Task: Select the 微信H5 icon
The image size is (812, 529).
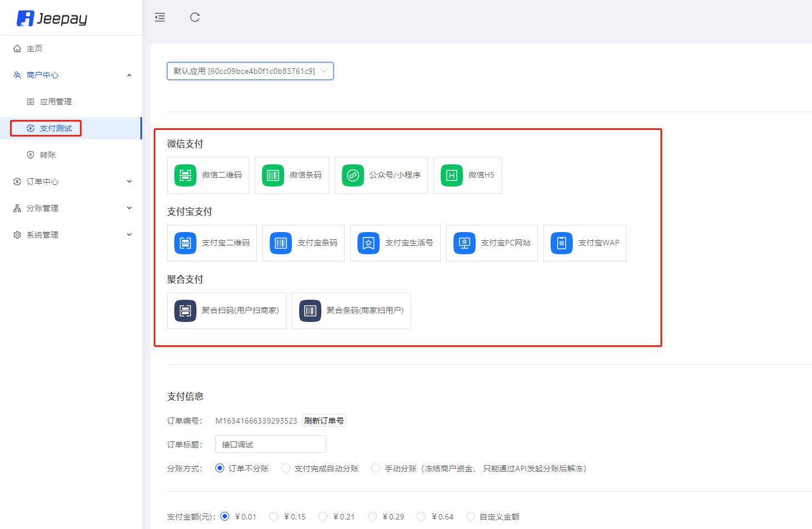Action: 452,175
